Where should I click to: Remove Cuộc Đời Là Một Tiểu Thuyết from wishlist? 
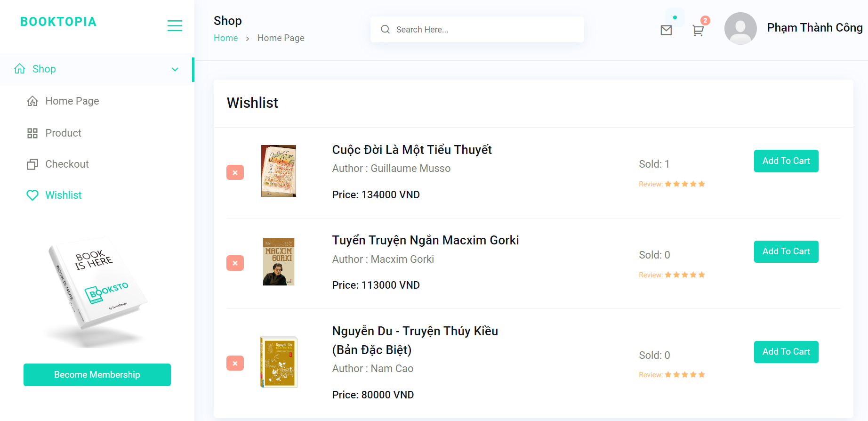click(235, 172)
